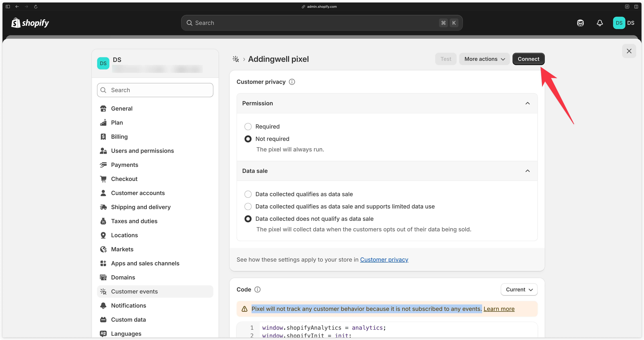The height and width of the screenshot is (340, 644).
Task: Select Data collected qualifies as data sale
Action: (x=248, y=194)
